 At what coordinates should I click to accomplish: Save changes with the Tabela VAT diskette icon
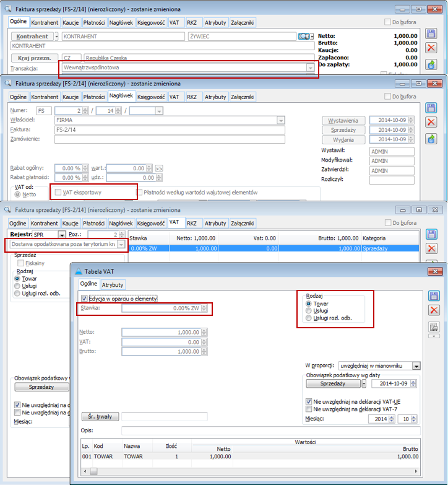434,296
